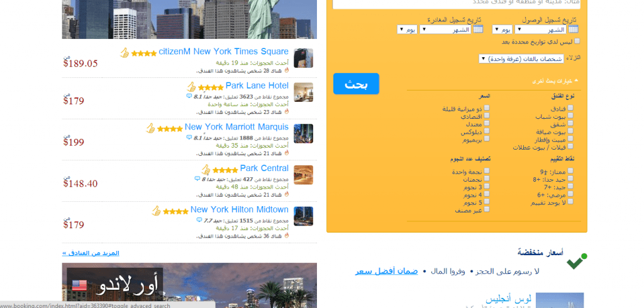Open the check-out date calendar icon

[x=478, y=29]
